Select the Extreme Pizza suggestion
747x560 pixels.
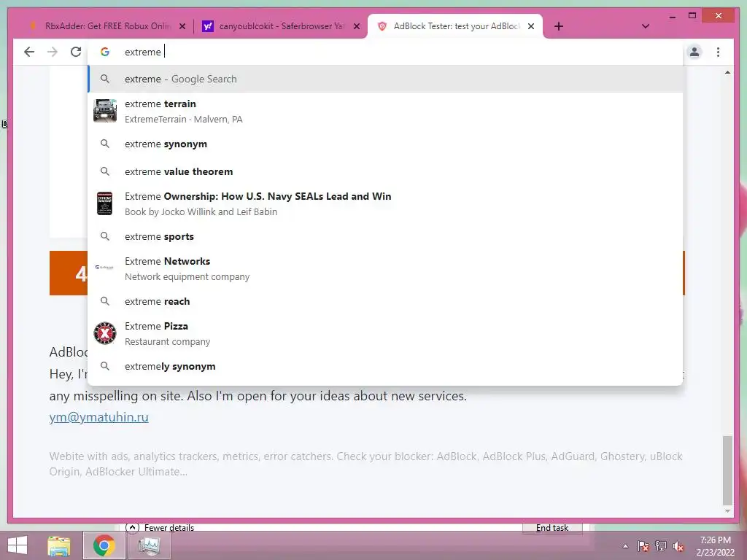pyautogui.click(x=385, y=334)
